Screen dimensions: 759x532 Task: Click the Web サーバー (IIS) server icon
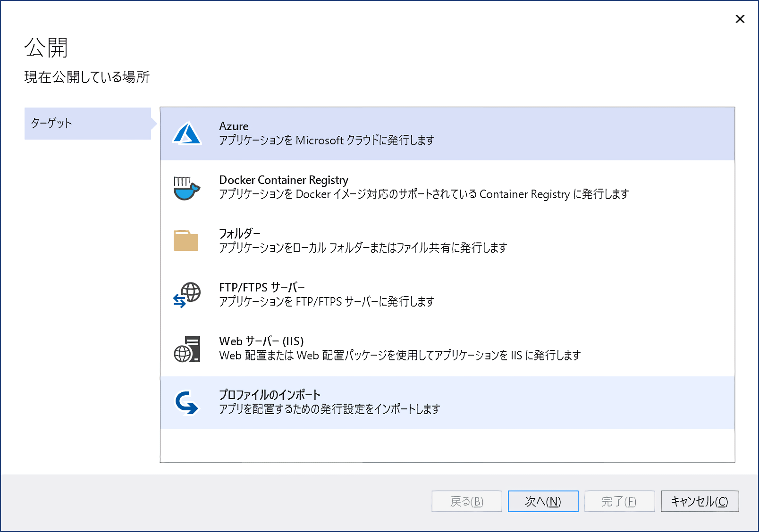tap(187, 349)
